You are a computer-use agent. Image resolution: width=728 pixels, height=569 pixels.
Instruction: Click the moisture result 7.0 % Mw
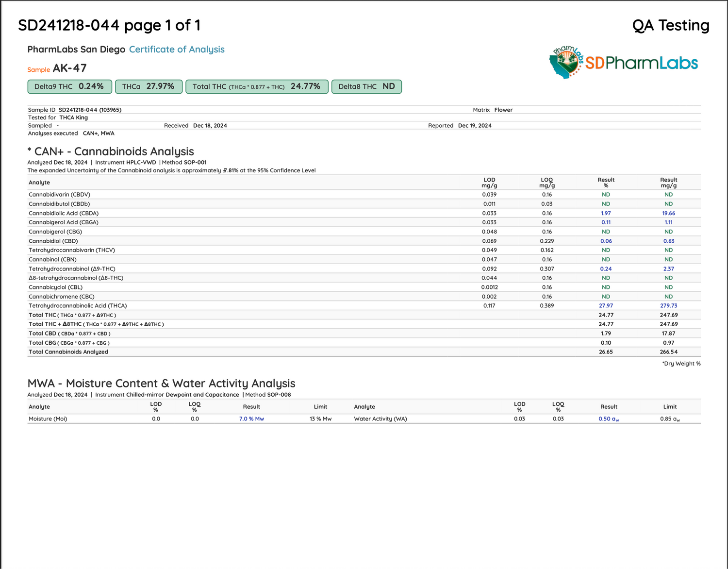251,419
